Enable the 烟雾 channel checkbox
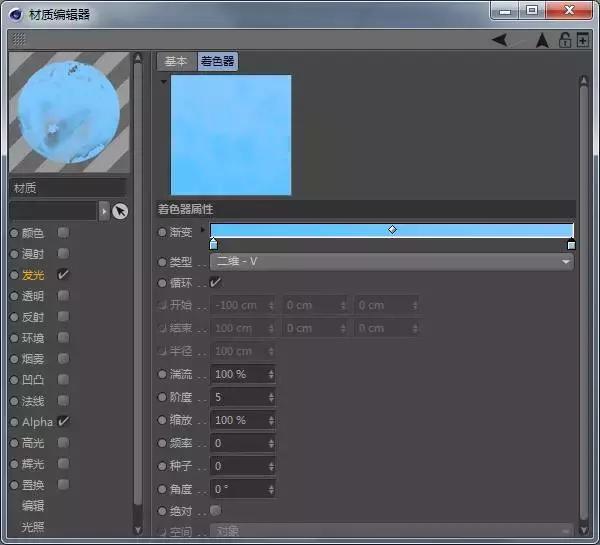This screenshot has width=600, height=545. [63, 359]
